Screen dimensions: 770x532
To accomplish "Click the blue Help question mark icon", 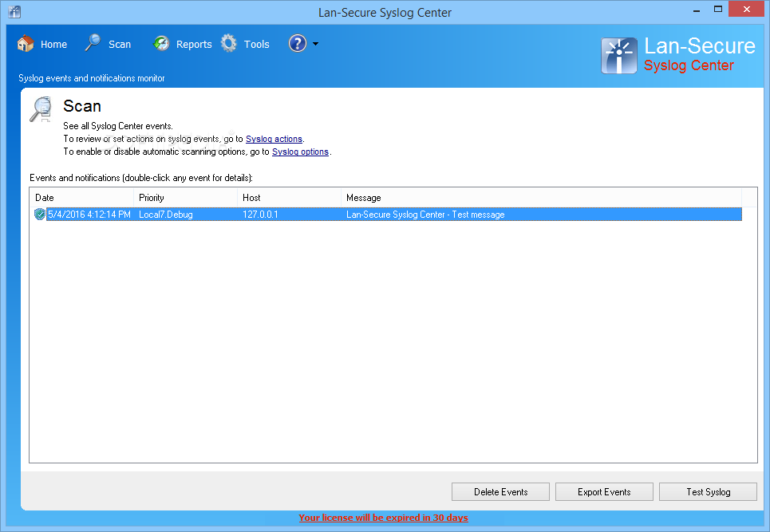I will point(298,44).
